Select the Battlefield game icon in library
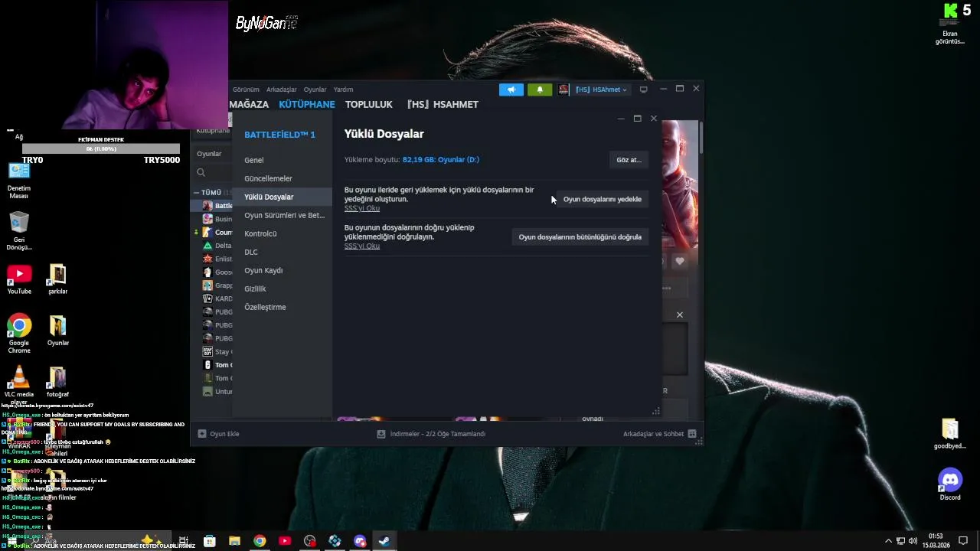Screen dimensions: 980x551 [207, 206]
